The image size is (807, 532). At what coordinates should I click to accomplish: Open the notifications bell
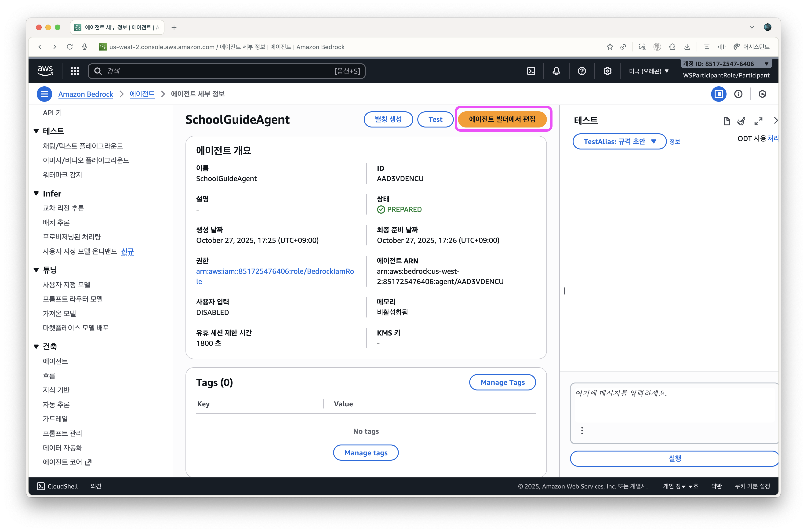556,71
